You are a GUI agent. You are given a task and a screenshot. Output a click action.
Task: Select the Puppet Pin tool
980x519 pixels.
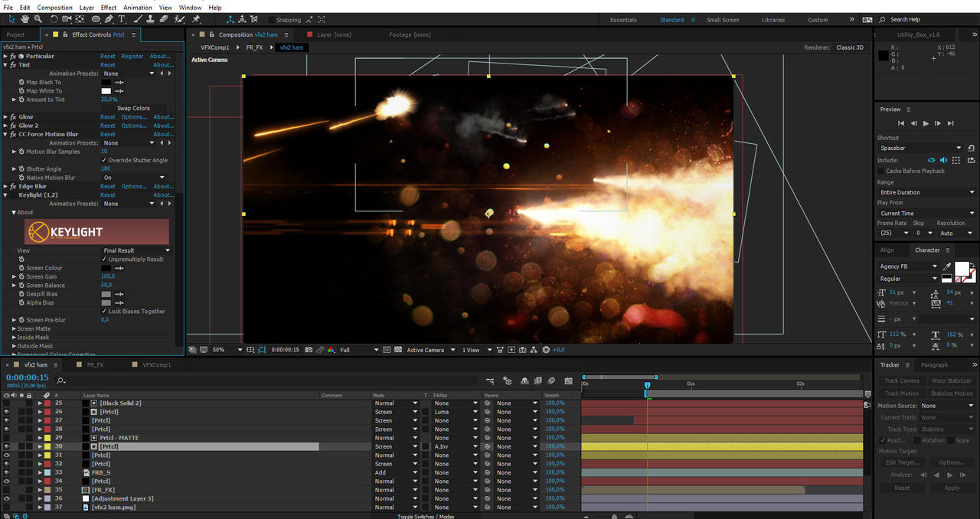[196, 19]
